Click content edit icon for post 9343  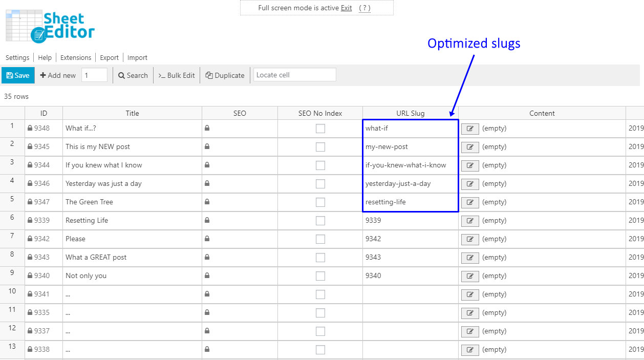click(470, 258)
